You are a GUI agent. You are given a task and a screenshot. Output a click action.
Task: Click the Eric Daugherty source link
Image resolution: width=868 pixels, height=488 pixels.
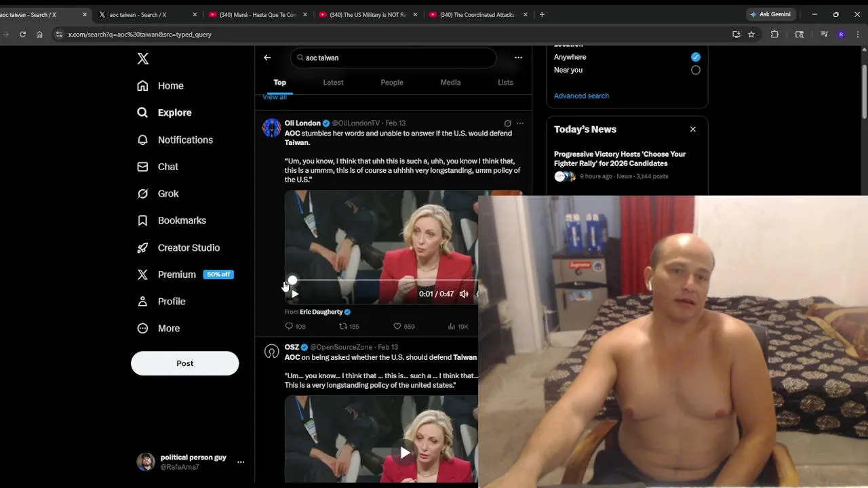(x=325, y=312)
